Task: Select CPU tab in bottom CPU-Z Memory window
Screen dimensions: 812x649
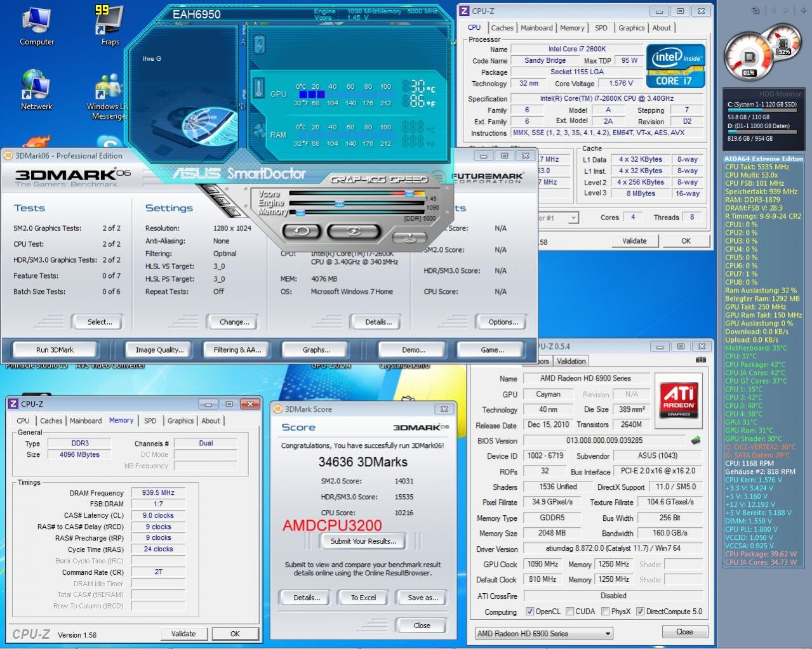Action: point(23,421)
